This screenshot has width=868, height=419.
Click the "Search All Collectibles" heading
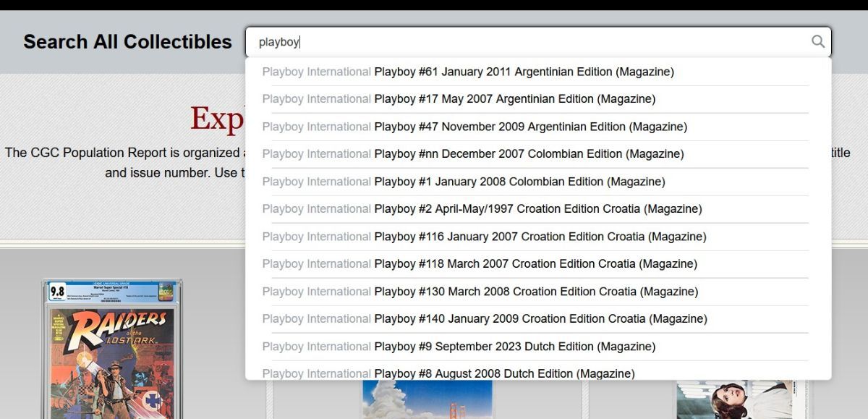(127, 42)
